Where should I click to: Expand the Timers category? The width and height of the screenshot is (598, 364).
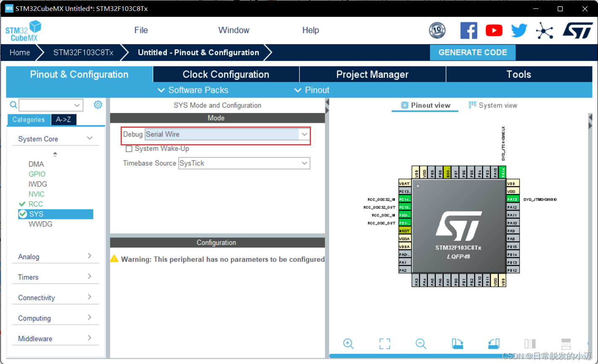pos(90,276)
